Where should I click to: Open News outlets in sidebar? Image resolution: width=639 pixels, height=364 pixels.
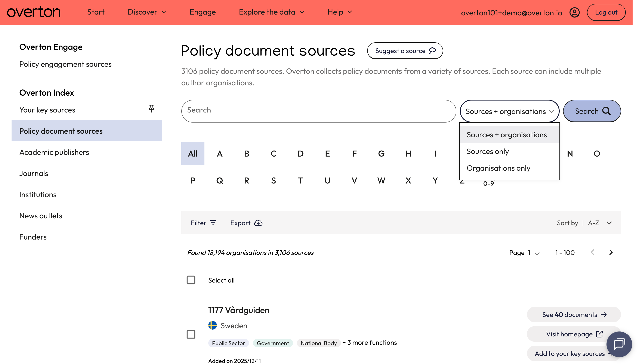pos(41,216)
